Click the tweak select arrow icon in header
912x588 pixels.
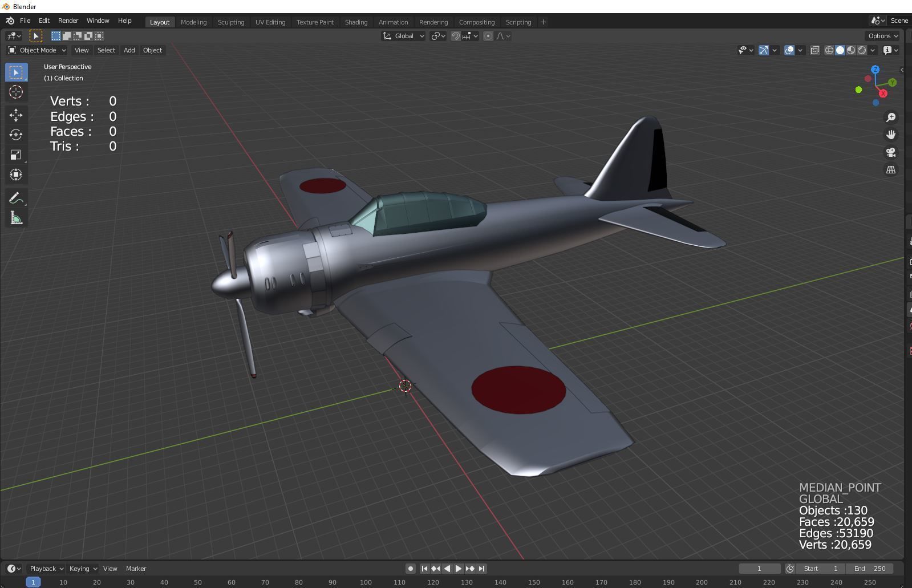35,36
